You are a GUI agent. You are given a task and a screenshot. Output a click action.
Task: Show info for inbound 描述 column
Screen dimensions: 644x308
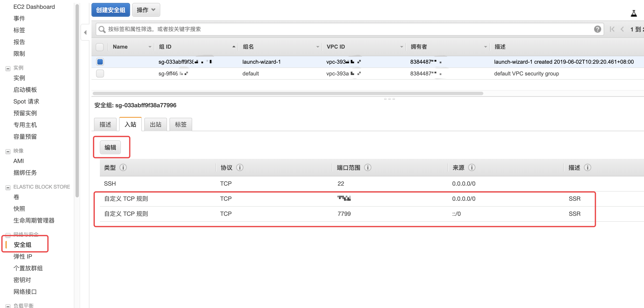pyautogui.click(x=587, y=167)
